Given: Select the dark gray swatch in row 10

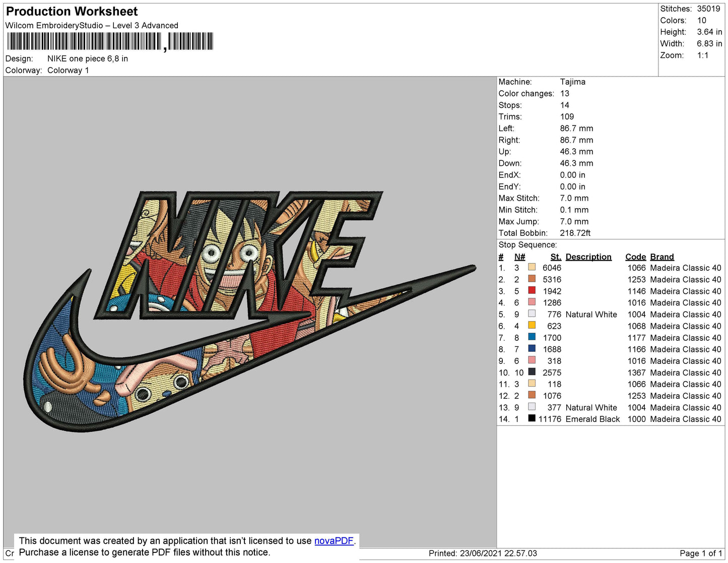Looking at the screenshot, I should coord(532,372).
